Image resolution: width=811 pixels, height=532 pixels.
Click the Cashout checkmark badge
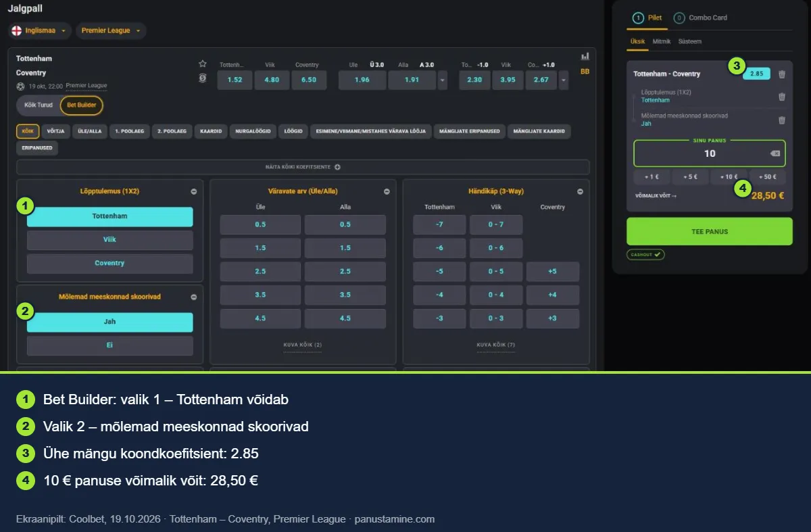[646, 254]
